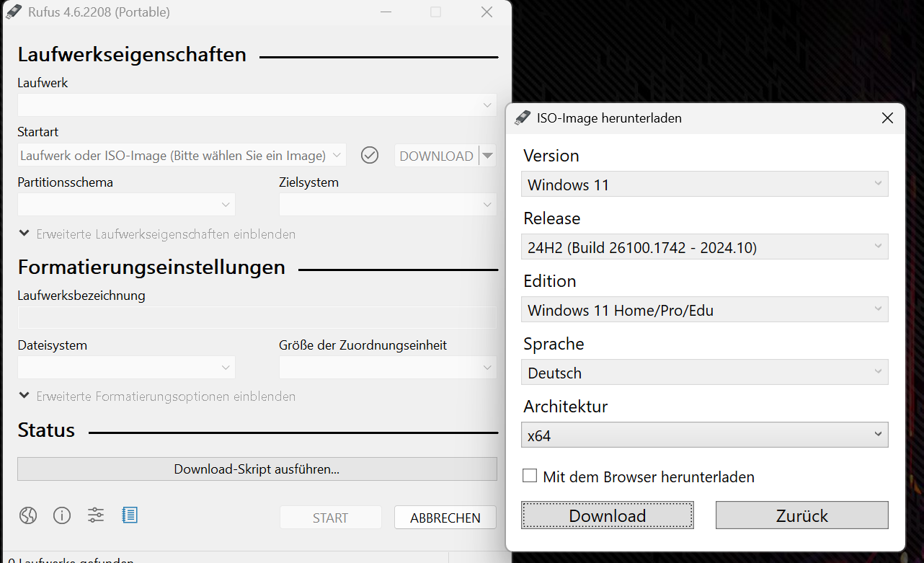The image size is (924, 563).
Task: Click the Laufwerksbezeichnung input field
Action: pyautogui.click(x=257, y=318)
